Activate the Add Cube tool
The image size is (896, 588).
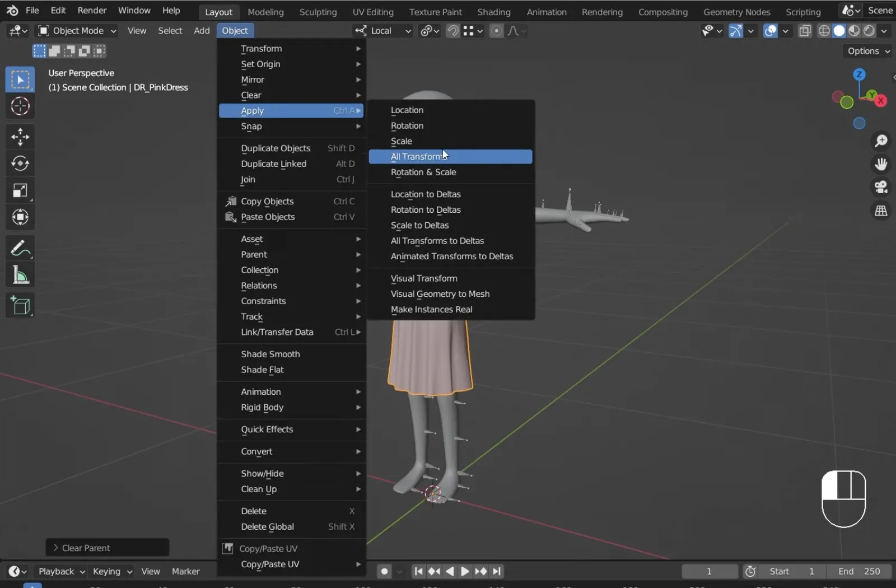[x=20, y=305]
